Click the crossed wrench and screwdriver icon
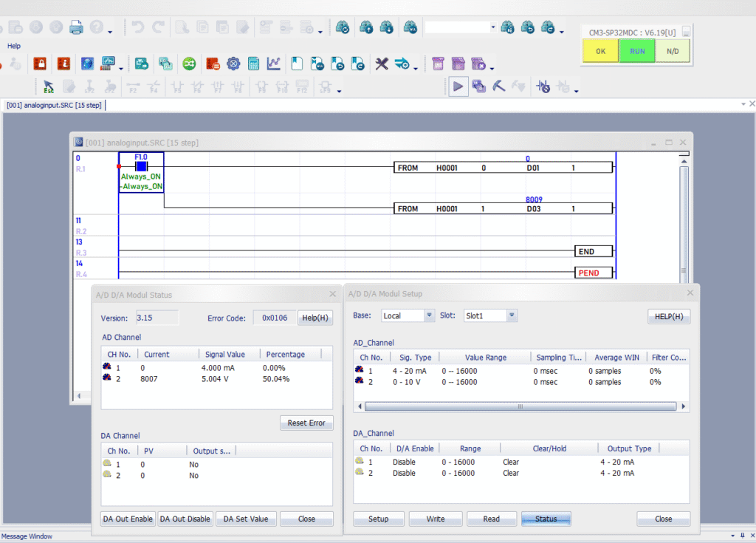Viewport: 756px width, 543px height. click(382, 64)
